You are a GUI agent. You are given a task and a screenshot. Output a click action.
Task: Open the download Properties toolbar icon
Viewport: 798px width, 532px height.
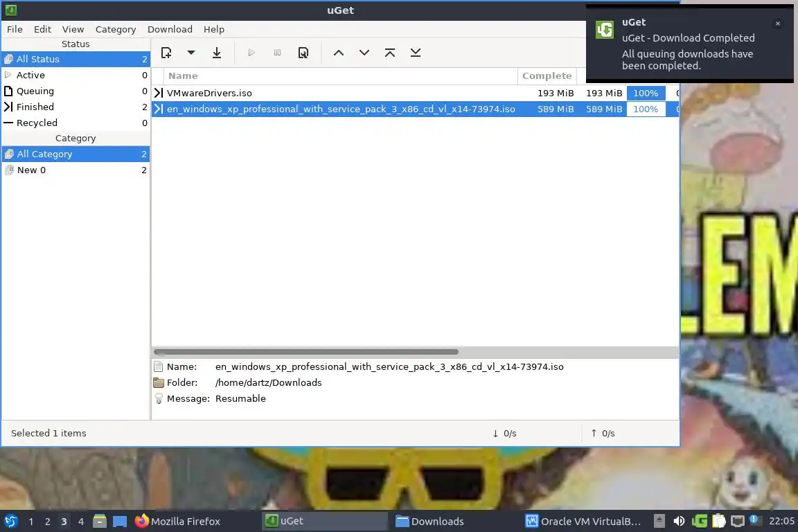tap(303, 53)
